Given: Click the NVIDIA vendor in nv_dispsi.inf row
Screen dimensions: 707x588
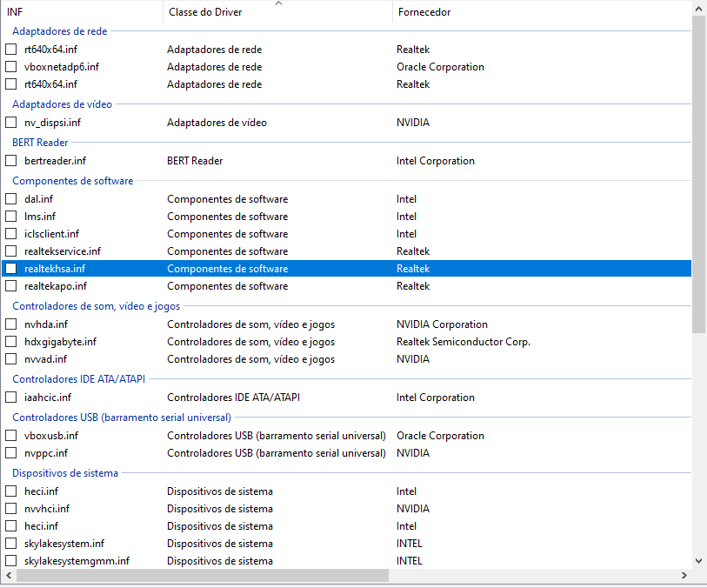Looking at the screenshot, I should point(412,123).
